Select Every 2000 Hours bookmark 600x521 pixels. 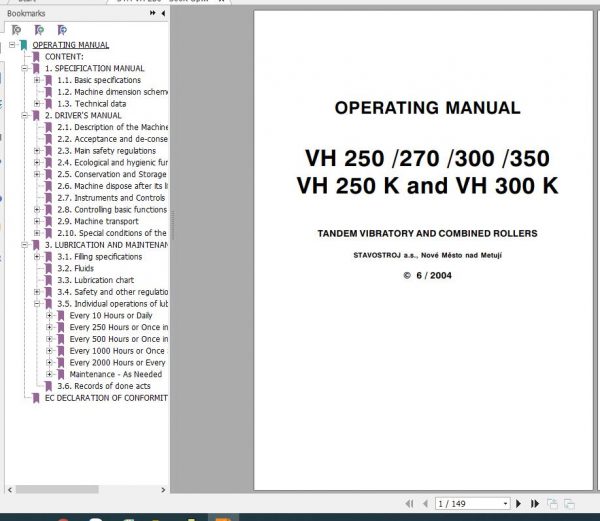117,363
